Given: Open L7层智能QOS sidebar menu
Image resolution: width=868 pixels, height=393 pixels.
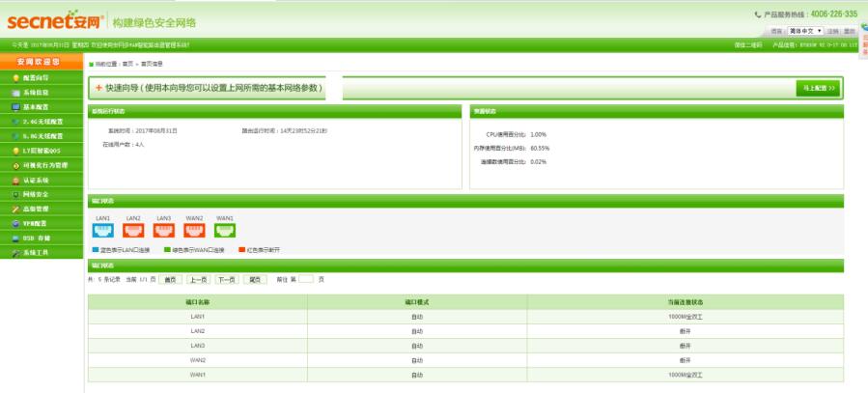Looking at the screenshot, I should [42, 151].
